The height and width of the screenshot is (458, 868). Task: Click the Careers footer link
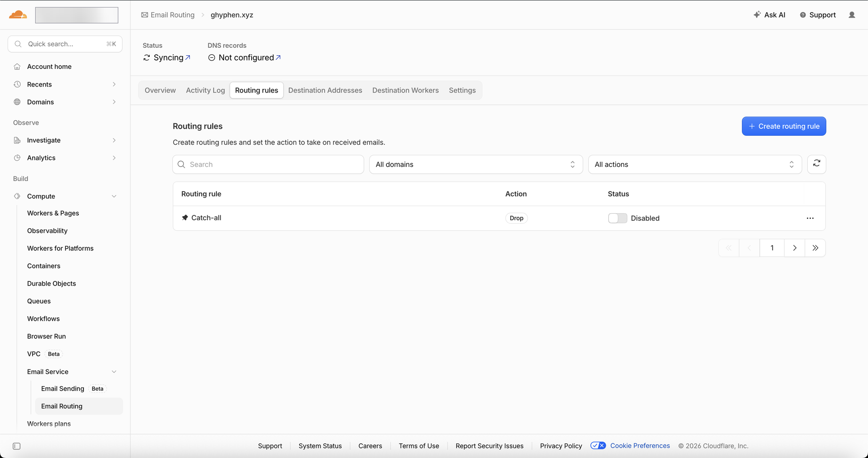[370, 446]
